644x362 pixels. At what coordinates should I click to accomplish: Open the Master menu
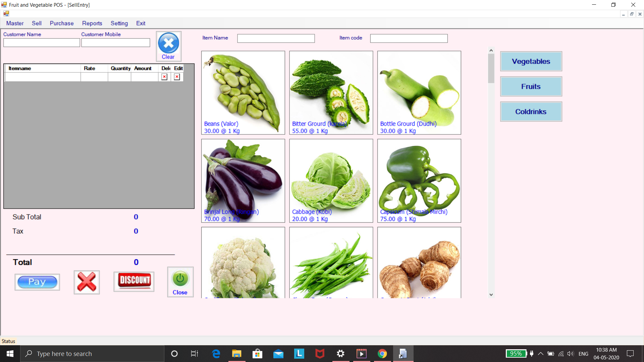(x=15, y=23)
